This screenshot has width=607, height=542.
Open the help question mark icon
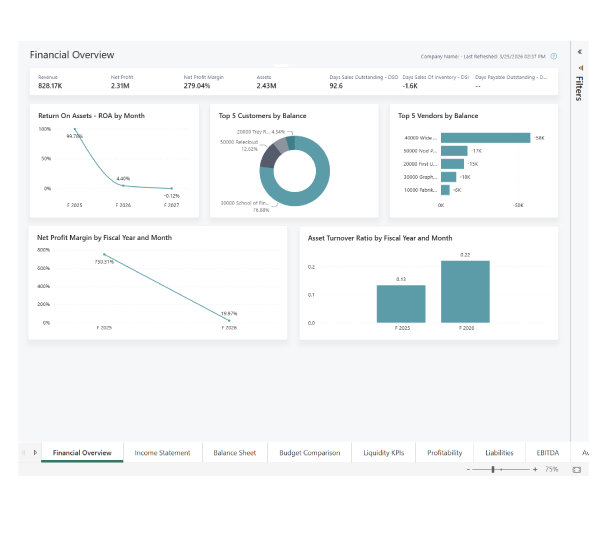click(x=554, y=57)
